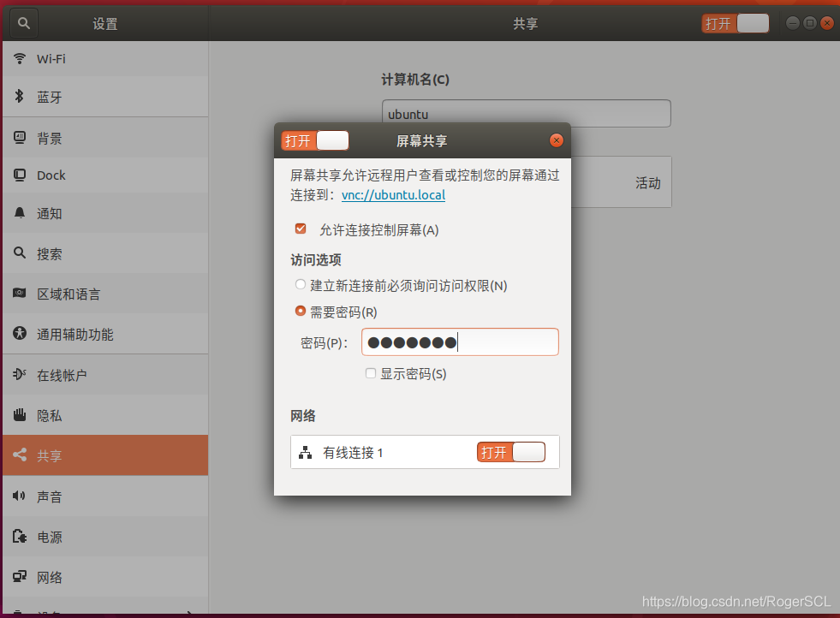Click the 密码(P) password field
This screenshot has width=840, height=618.
[x=460, y=342]
